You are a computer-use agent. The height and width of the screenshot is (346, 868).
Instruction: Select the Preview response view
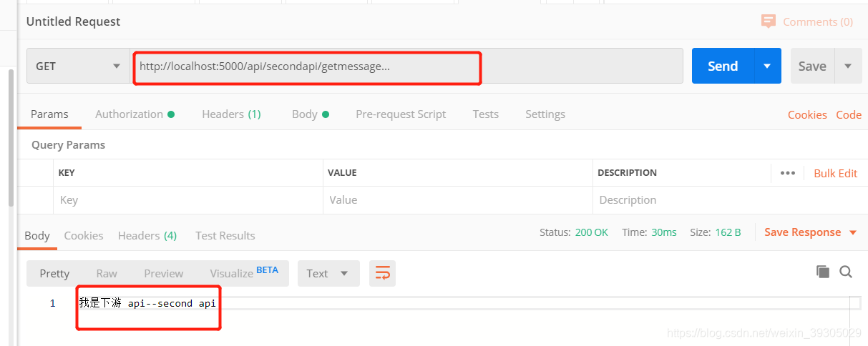pos(164,273)
